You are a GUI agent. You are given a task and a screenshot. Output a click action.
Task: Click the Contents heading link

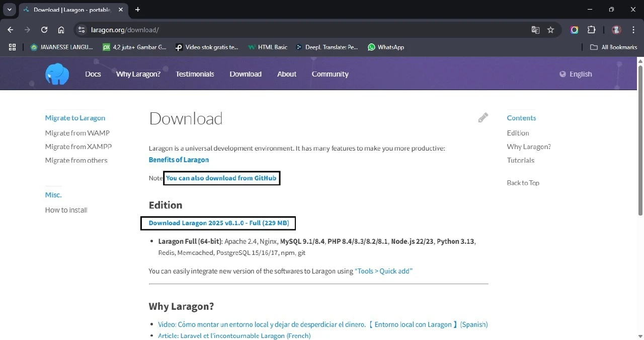pyautogui.click(x=521, y=118)
